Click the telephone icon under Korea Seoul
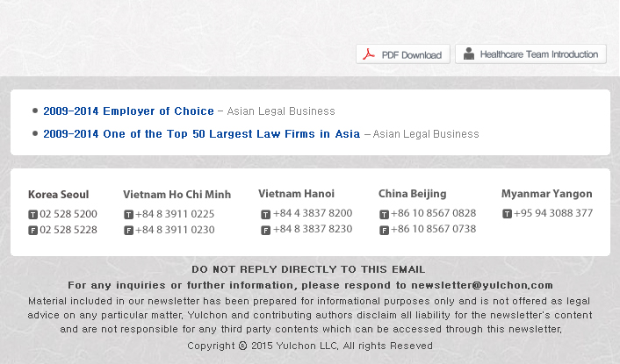This screenshot has width=620, height=364. (32, 214)
